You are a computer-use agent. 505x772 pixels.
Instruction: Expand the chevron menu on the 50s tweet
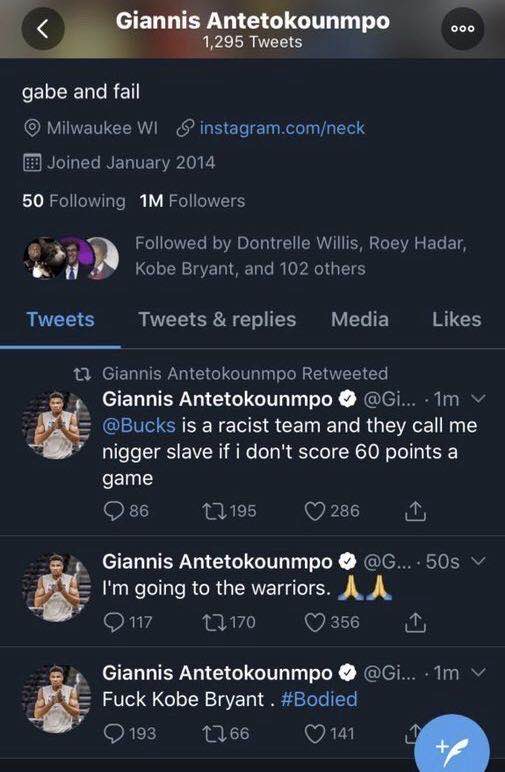pos(478,560)
